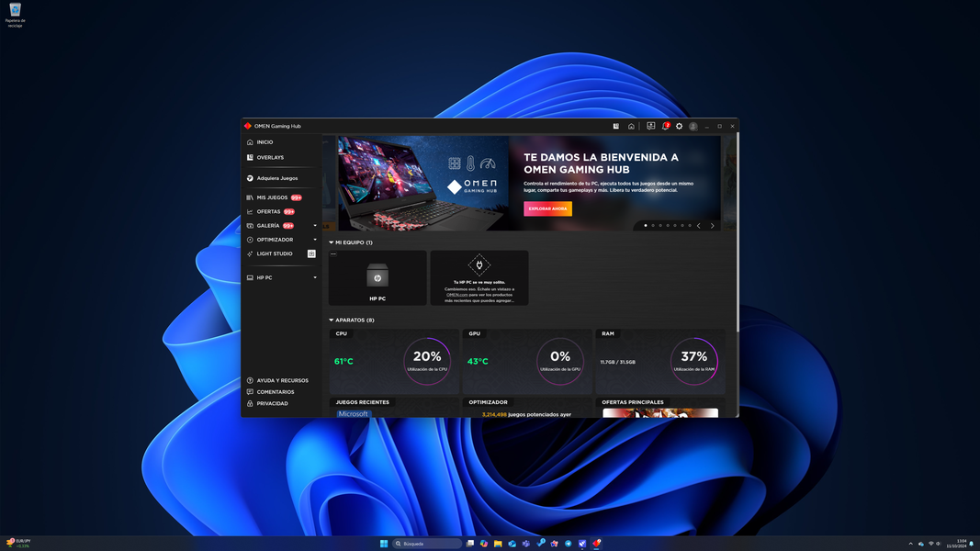Click the CPU temperature 61°C reading

click(x=344, y=361)
